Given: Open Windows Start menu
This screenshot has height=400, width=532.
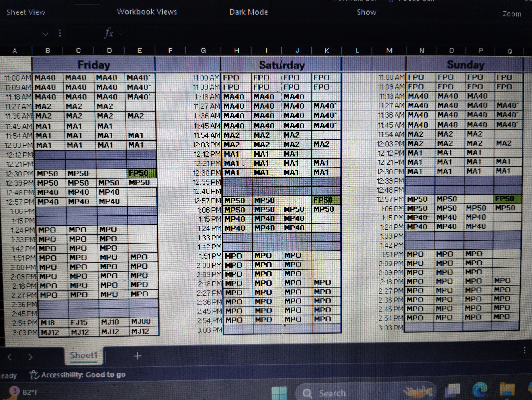Looking at the screenshot, I should (279, 393).
